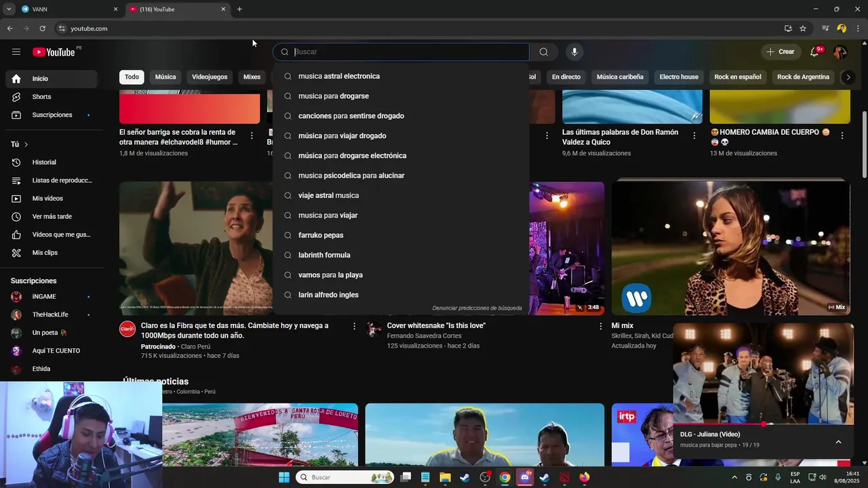
Task: Expand the DLG Juliana miniplayer queue
Action: click(838, 442)
